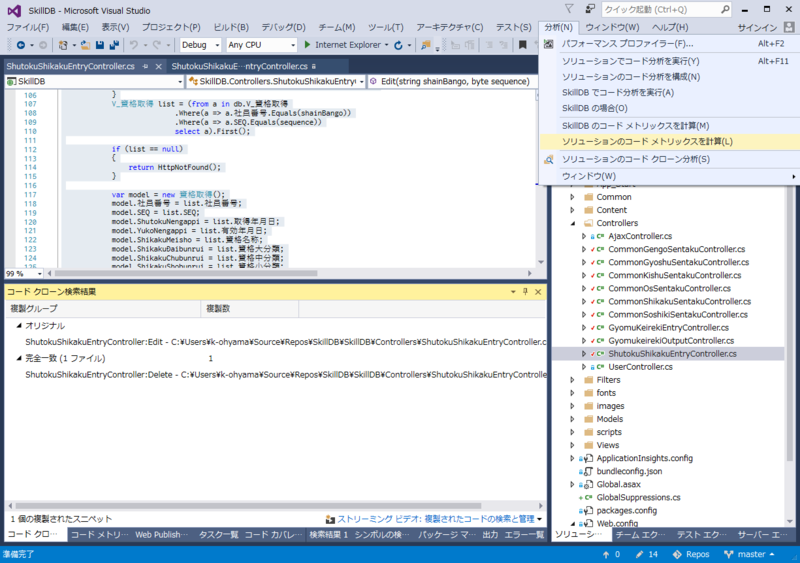Click the 複製数 column header
Viewport: 800px width, 563px height.
[x=249, y=309]
